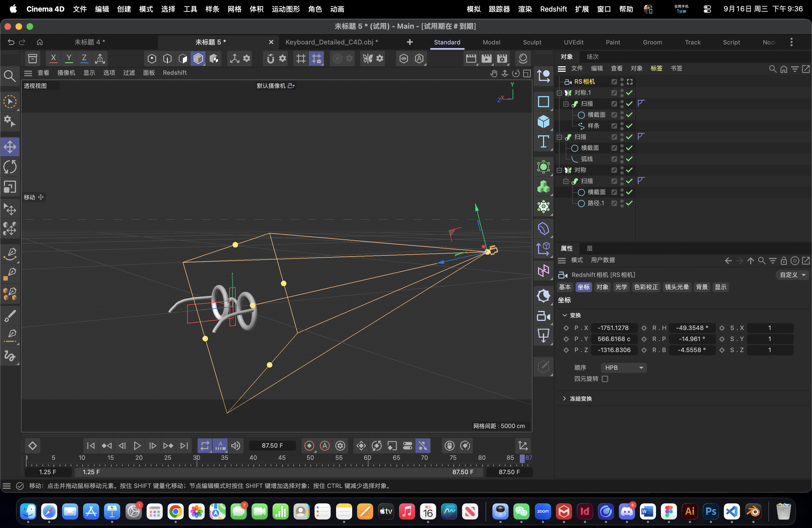Image resolution: width=812 pixels, height=528 pixels.
Task: Click the timeline playhead marker at 87
Action: 522,458
